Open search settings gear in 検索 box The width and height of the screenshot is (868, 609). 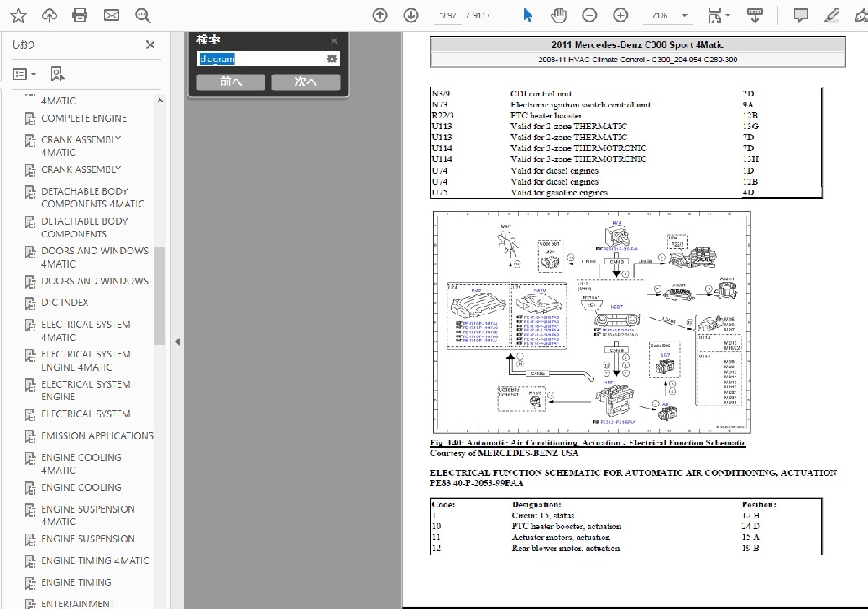[332, 59]
